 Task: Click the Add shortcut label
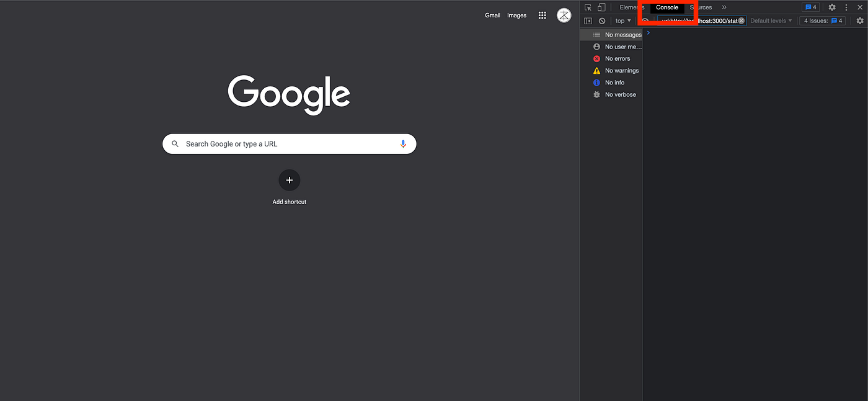pos(290,202)
